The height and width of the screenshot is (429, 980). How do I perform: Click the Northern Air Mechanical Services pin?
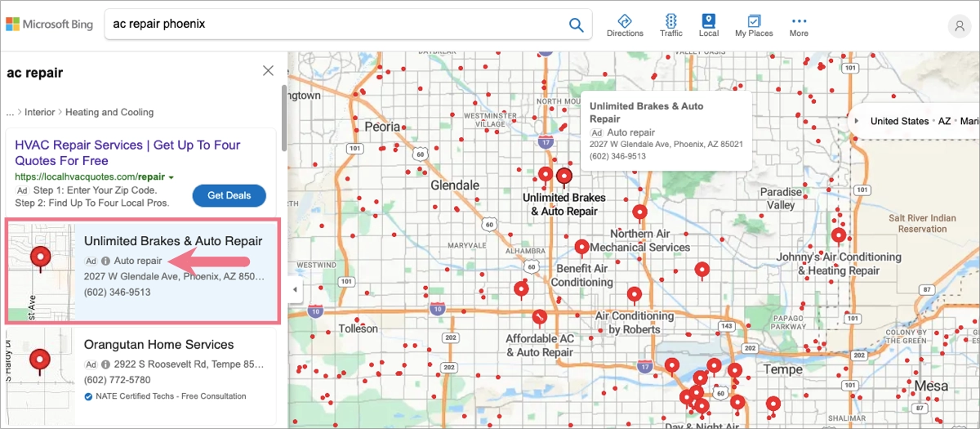click(x=640, y=212)
